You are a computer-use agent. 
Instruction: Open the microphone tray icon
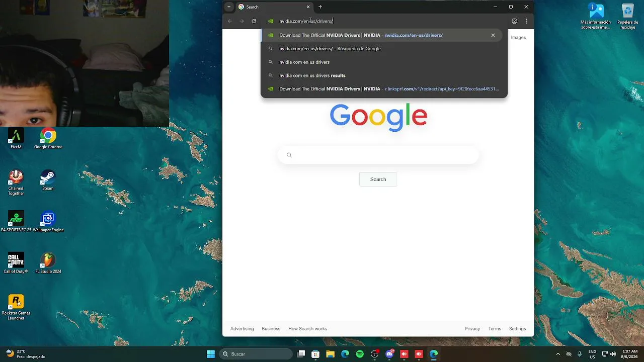[580, 354]
